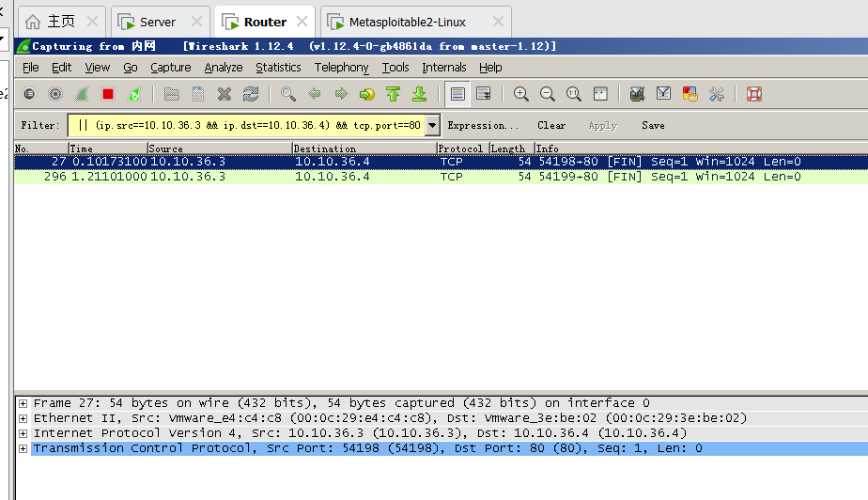Expand the Ethernet II details
The height and width of the screenshot is (500, 868).
[23, 418]
